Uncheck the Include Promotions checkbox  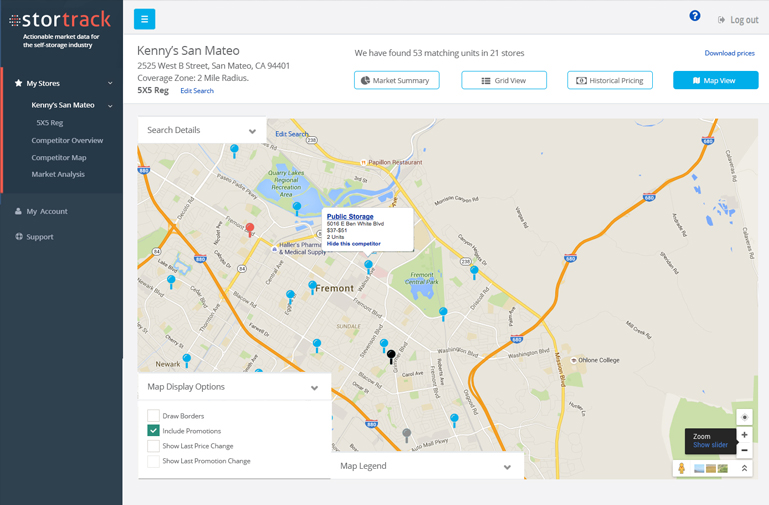tap(153, 430)
